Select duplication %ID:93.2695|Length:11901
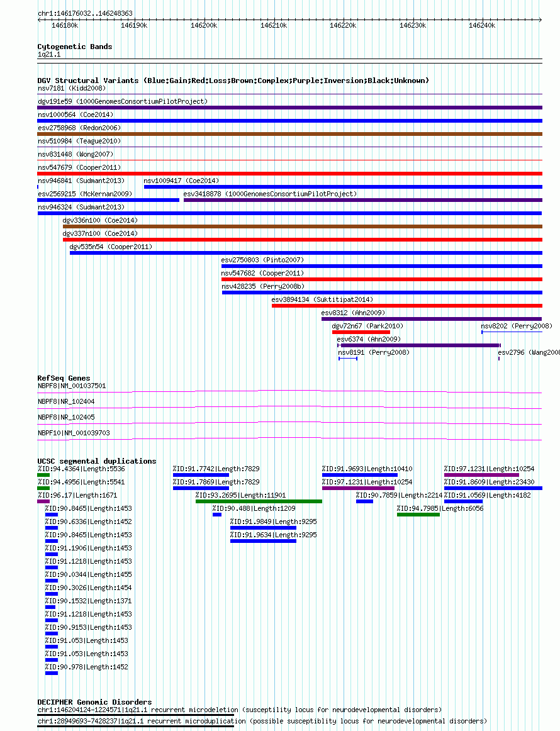 click(x=240, y=495)
